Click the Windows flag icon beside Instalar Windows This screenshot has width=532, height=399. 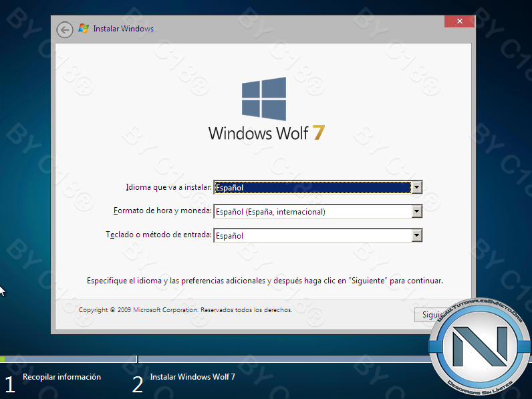[84, 28]
